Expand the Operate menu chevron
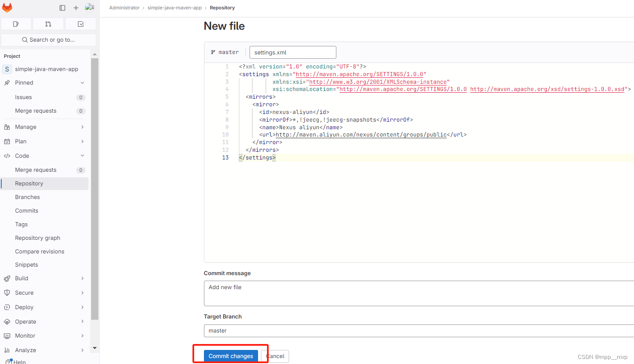Image resolution: width=634 pixels, height=364 pixels. point(82,322)
